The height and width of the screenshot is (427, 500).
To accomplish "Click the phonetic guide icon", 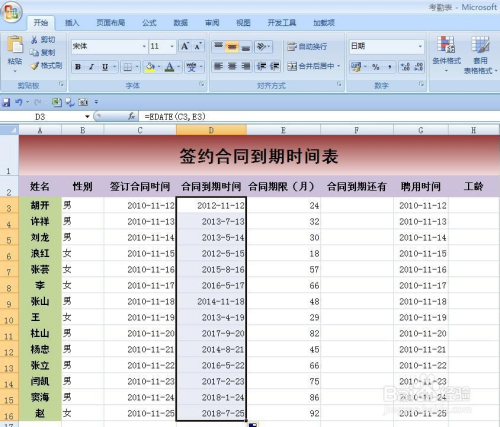I will point(192,67).
